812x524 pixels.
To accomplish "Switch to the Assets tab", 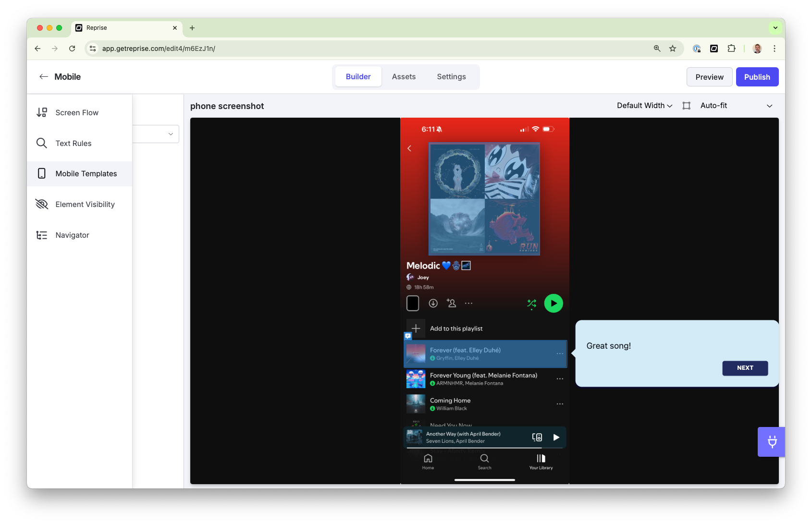I will click(x=404, y=77).
